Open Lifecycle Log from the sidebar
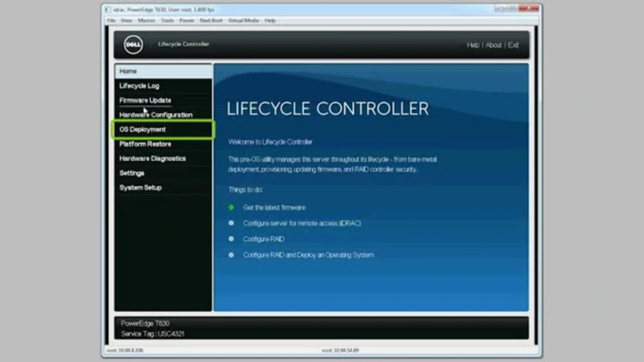The width and height of the screenshot is (644, 362). [140, 85]
